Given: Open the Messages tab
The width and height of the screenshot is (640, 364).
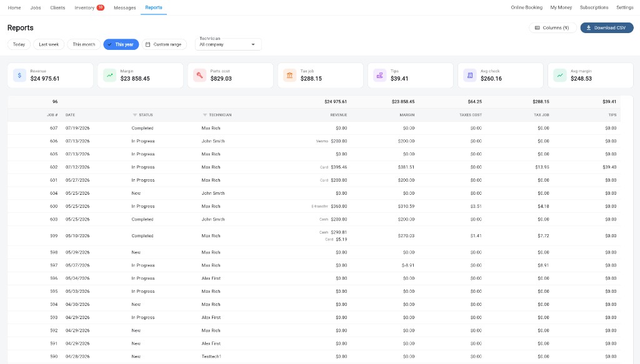Looking at the screenshot, I should click(x=125, y=7).
